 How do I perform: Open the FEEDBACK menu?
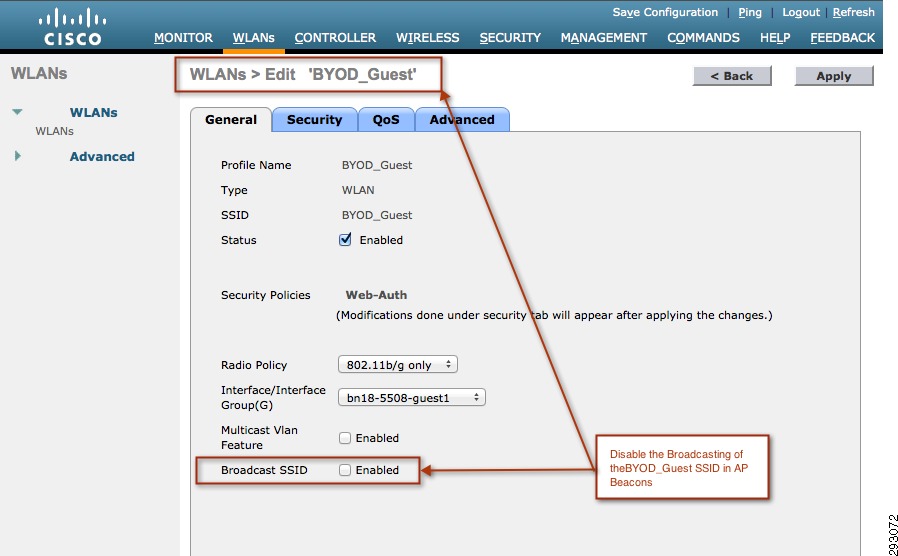(x=842, y=38)
